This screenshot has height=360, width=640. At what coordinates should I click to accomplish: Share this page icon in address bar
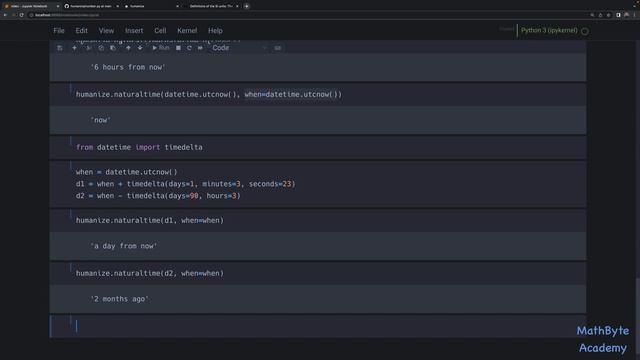(x=600, y=15)
